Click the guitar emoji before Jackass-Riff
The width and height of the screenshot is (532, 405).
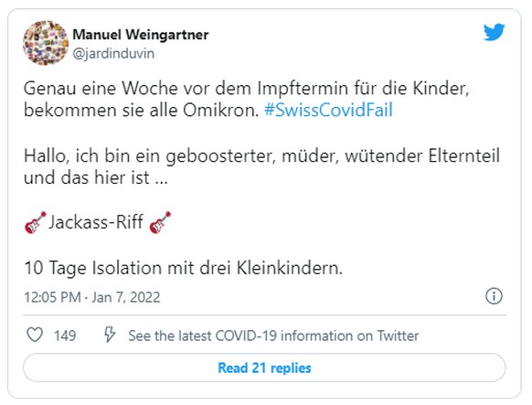point(36,222)
